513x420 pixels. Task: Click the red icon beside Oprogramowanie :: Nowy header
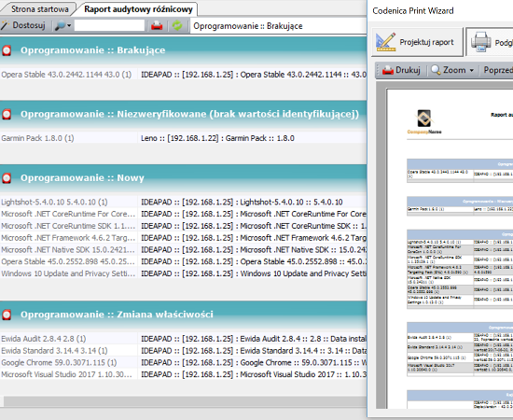[x=7, y=178]
